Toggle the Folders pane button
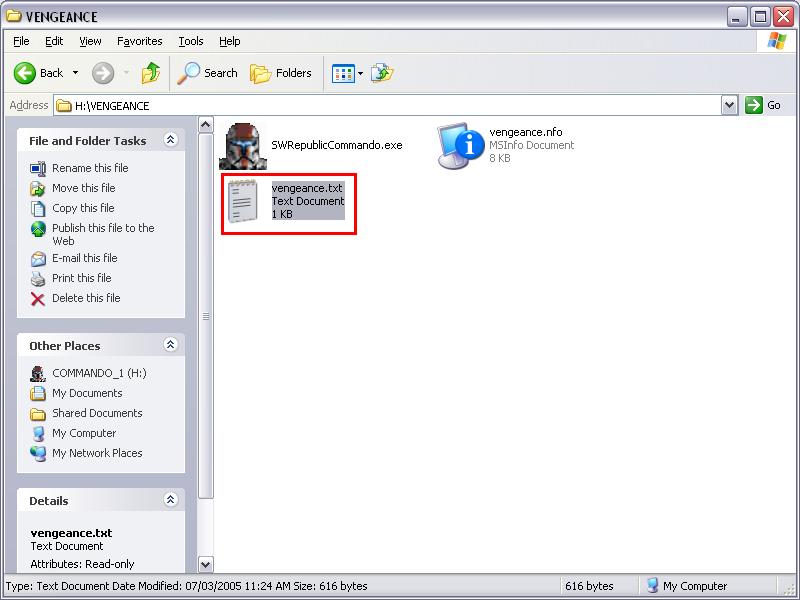The width and height of the screenshot is (800, 600). click(281, 73)
